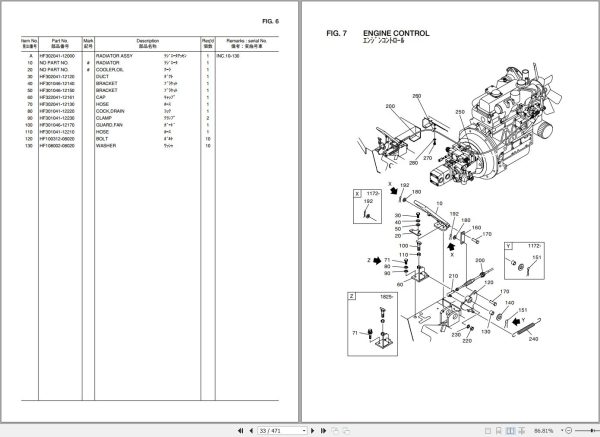This screenshot has height=437, width=600.
Task: Click the previous view icon
Action: (335, 431)
